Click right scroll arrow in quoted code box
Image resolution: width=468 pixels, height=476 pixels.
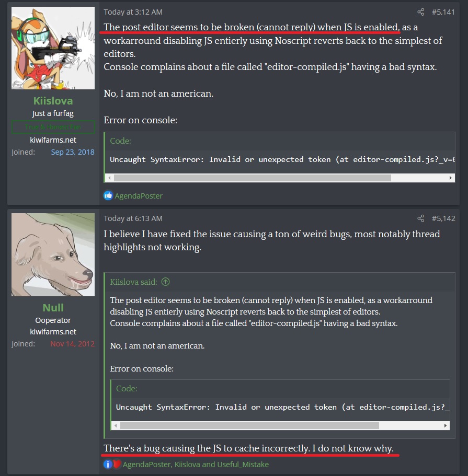(445, 425)
